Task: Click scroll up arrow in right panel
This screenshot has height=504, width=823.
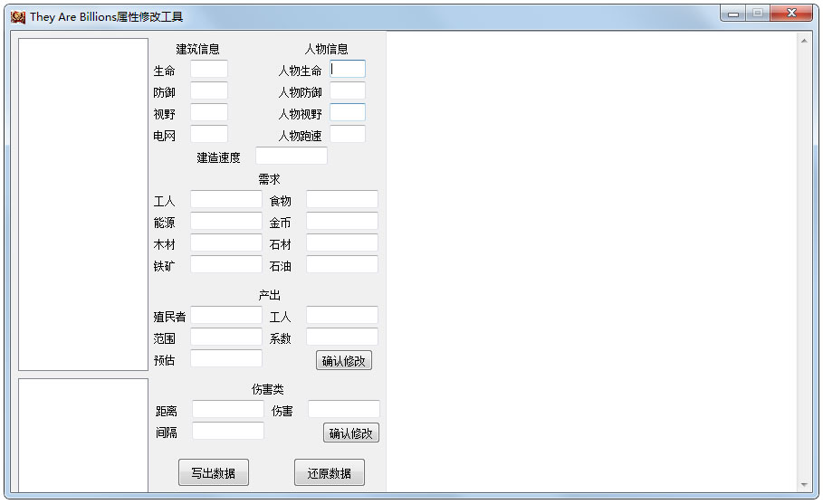Action: (x=803, y=41)
